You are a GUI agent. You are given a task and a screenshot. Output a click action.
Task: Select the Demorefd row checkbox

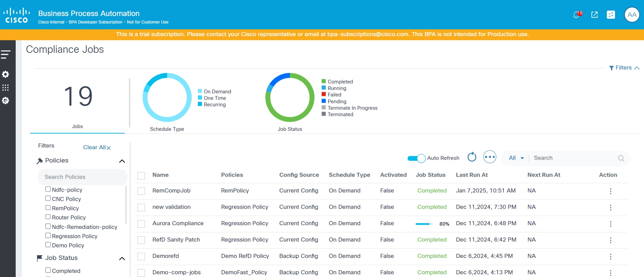coord(141,257)
